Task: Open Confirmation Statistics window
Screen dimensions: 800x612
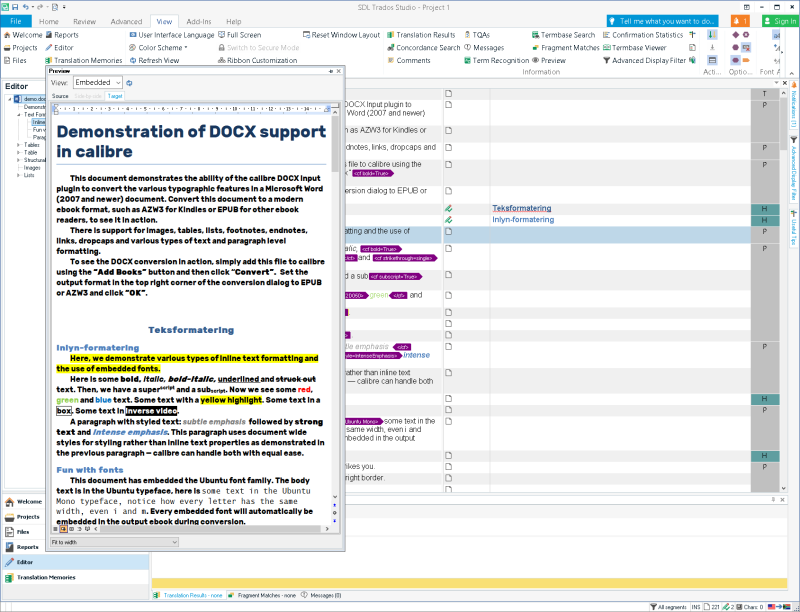Action: point(642,35)
